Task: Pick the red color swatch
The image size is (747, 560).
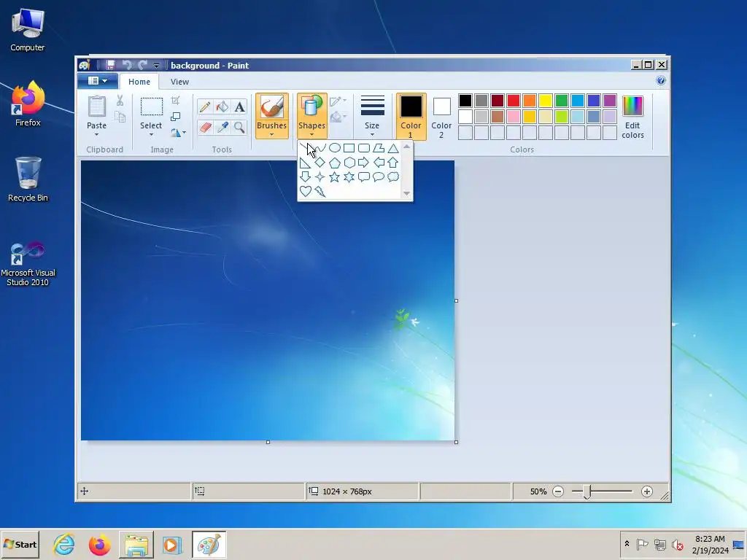Action: 514,101
